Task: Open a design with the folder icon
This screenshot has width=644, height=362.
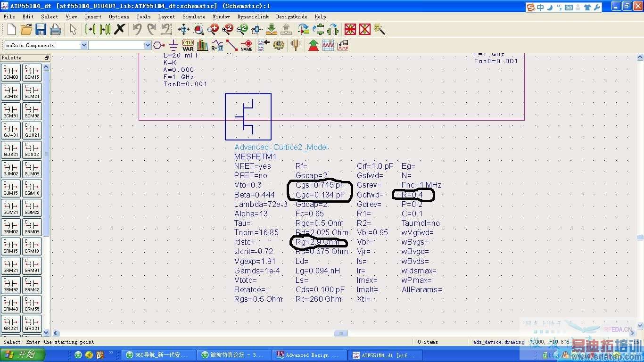Action: 26,29
